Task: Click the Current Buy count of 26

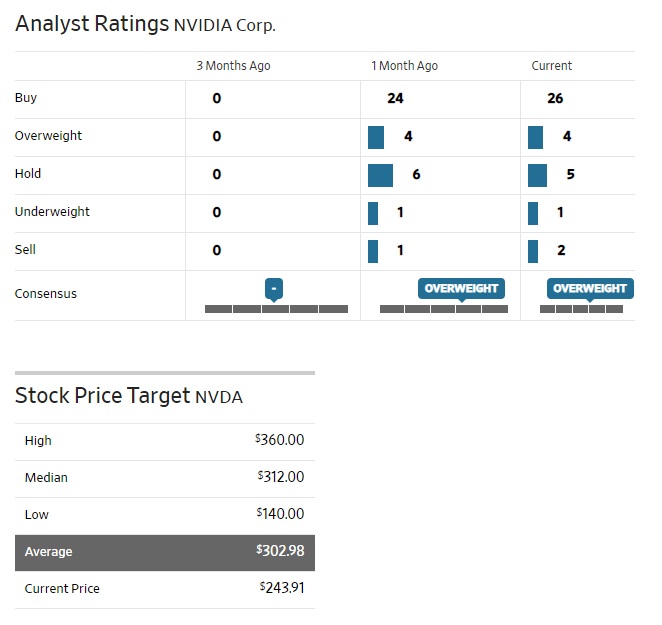Action: click(x=556, y=99)
